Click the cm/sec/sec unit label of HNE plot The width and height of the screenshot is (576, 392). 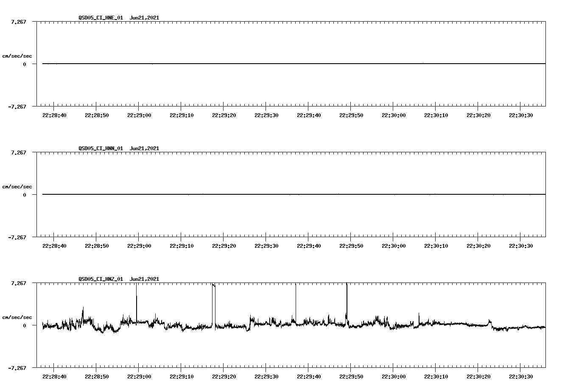(17, 56)
